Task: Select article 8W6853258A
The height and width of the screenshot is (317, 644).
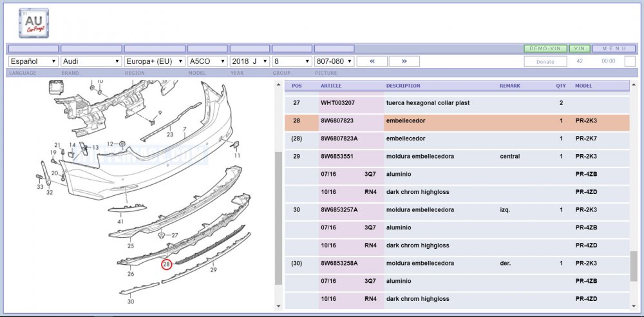Action: point(339,263)
